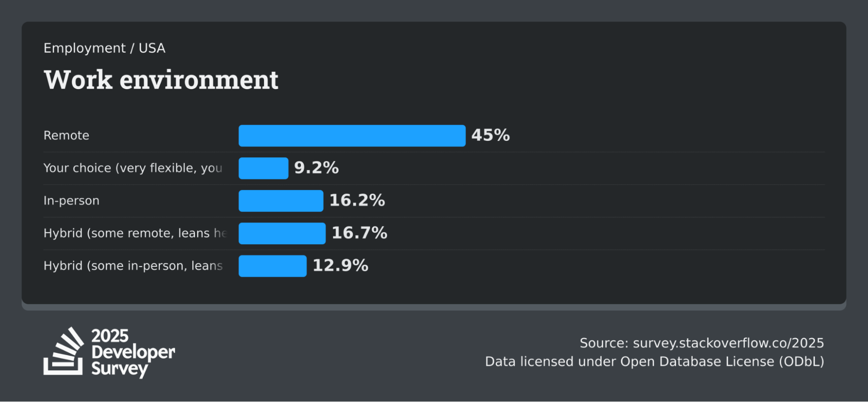Click the 9.2% value label

(x=316, y=168)
